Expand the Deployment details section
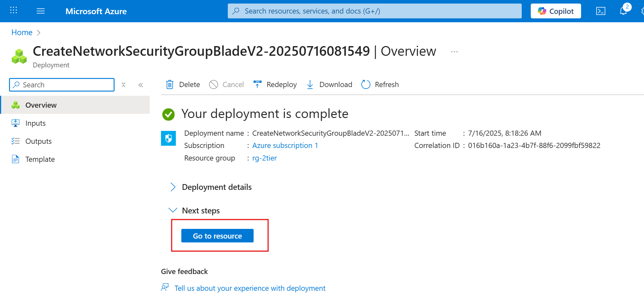 coord(173,187)
